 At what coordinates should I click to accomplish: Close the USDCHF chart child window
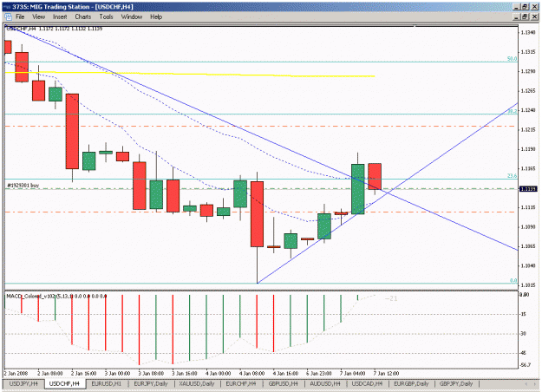click(534, 16)
